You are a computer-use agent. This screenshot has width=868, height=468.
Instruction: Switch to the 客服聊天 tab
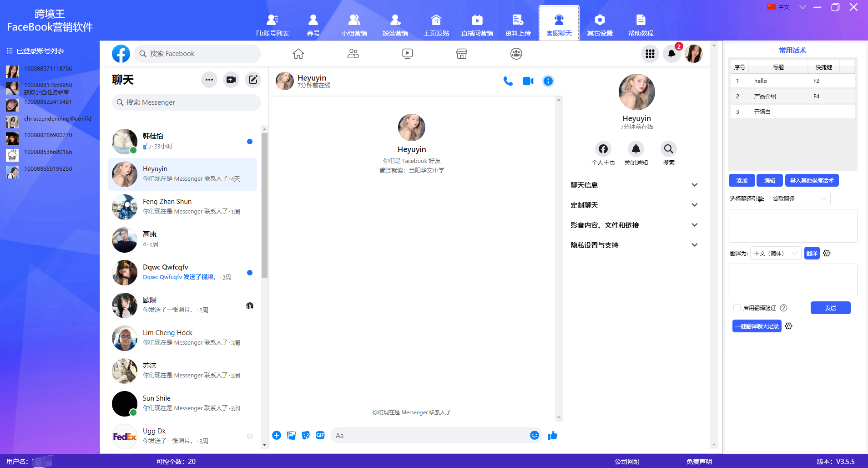tap(559, 24)
